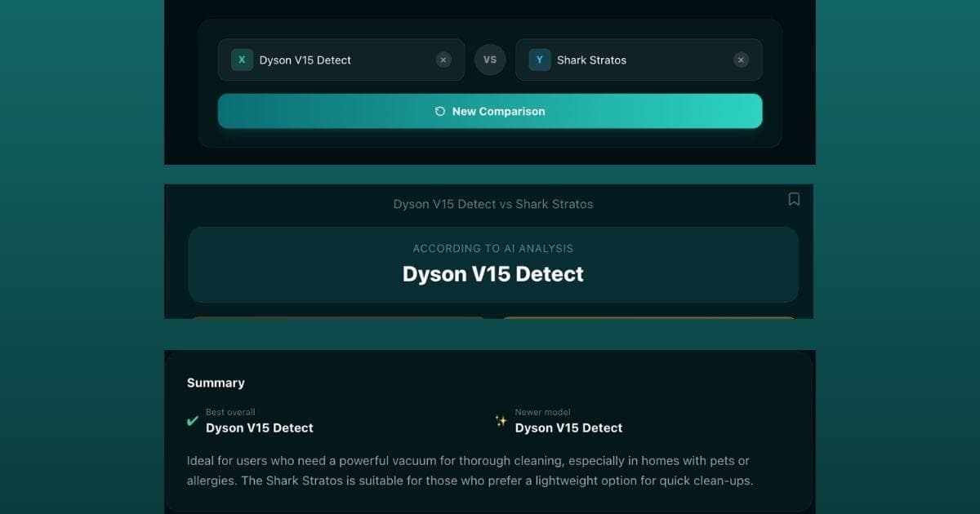The width and height of the screenshot is (980, 514).
Task: Click the According to AI Analysis label
Action: (493, 248)
